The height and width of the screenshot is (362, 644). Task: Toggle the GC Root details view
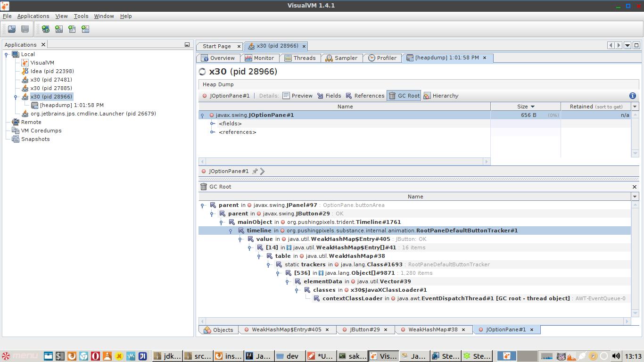click(404, 96)
